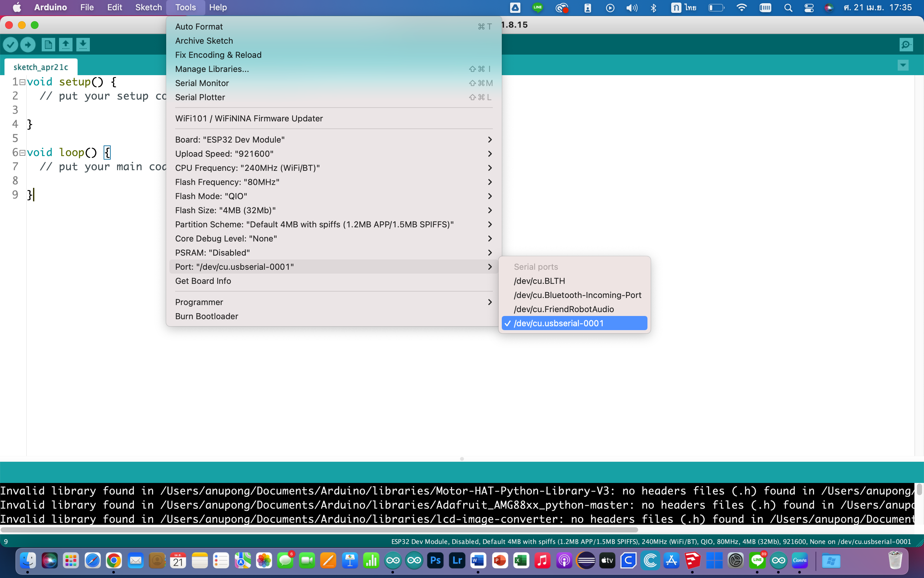
Task: Open Manage Libraries...
Action: click(x=333, y=69)
